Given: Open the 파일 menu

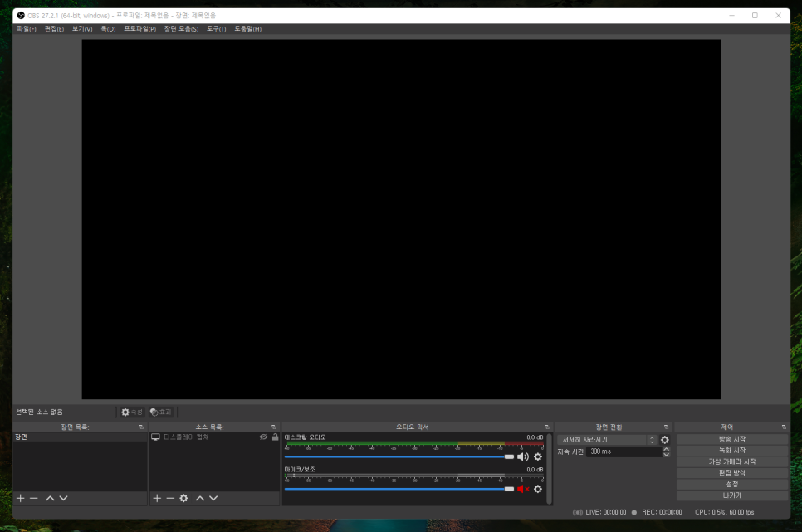Looking at the screenshot, I should [26, 29].
